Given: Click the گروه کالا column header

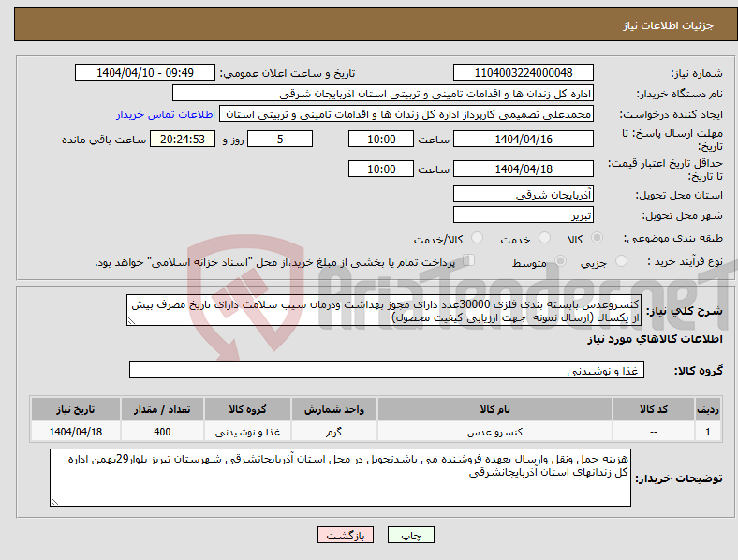Looking at the screenshot, I should pos(247,409).
